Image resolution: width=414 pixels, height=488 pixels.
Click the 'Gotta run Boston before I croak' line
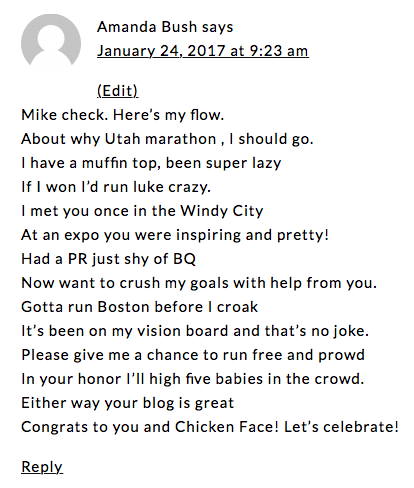140,307
